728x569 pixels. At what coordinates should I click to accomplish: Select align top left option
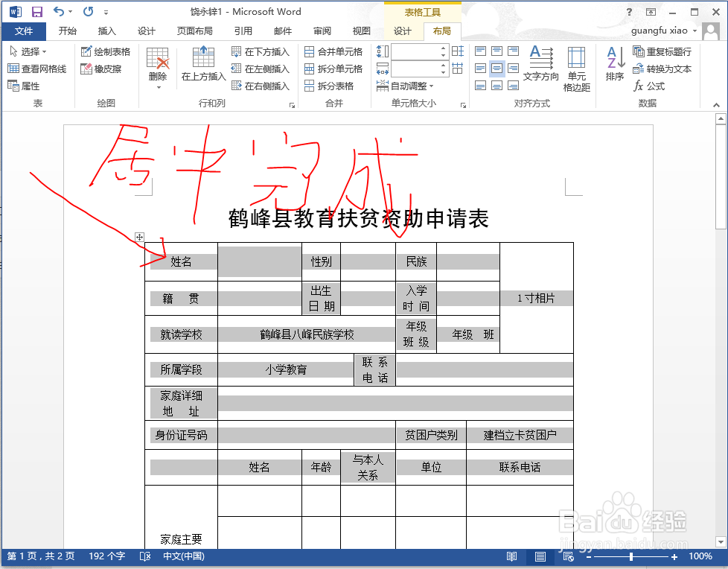click(481, 51)
